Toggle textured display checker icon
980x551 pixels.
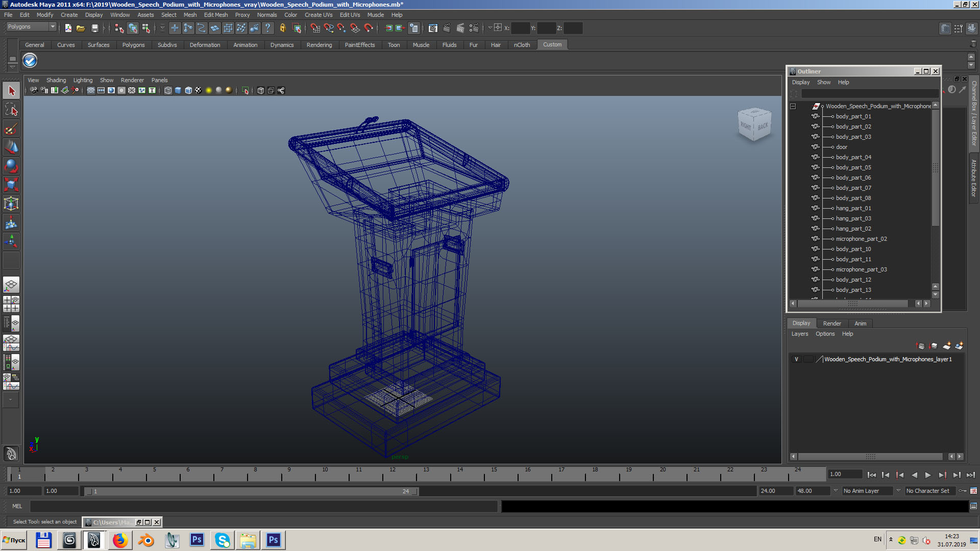tap(199, 90)
